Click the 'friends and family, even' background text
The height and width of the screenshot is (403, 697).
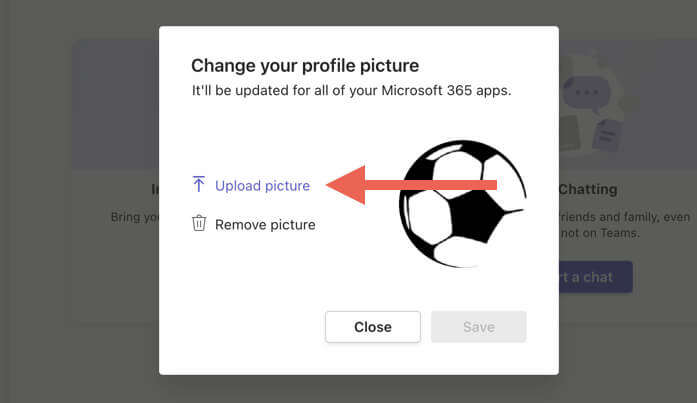(x=603, y=216)
